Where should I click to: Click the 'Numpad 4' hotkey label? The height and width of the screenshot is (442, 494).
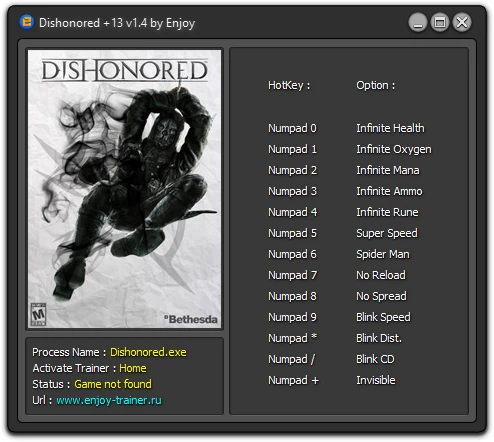pos(292,212)
